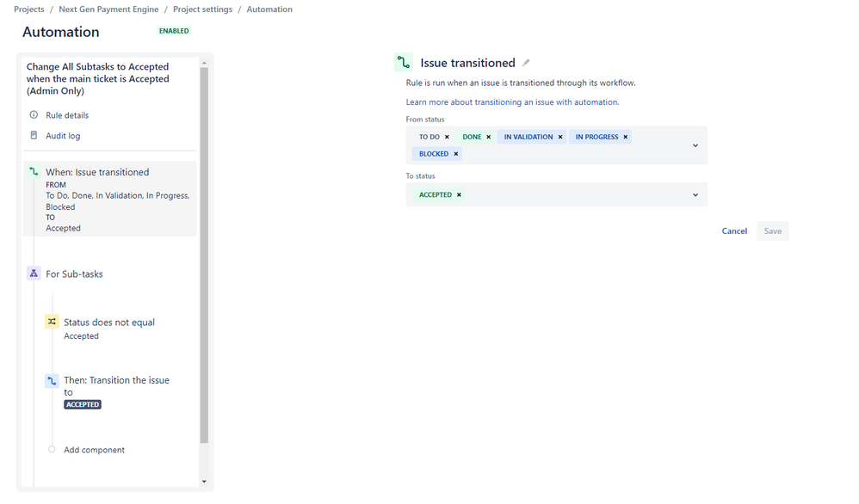Click the purple For Sub-tasks branch icon
Screen dimensions: 859x504
(34, 274)
